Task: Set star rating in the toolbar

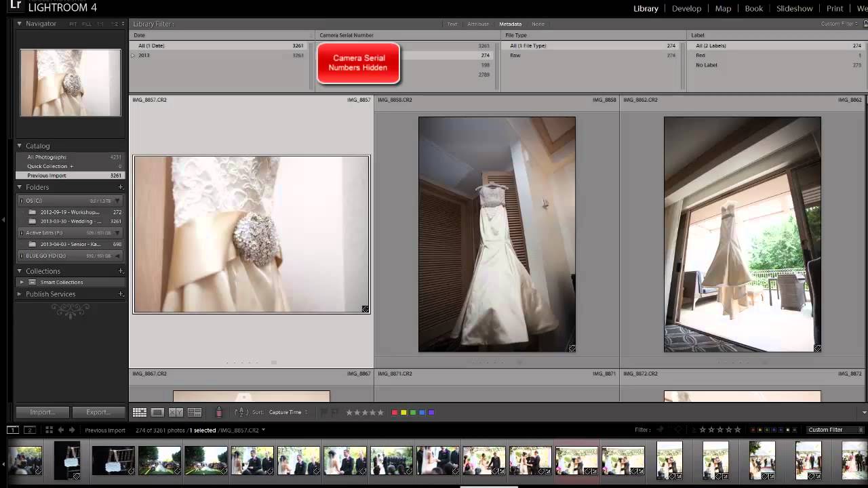Action: [x=365, y=412]
